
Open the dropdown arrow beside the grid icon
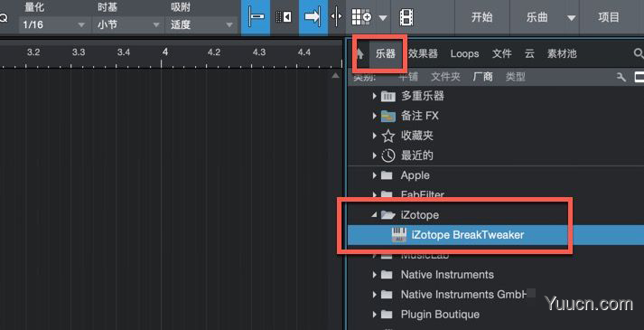[383, 18]
